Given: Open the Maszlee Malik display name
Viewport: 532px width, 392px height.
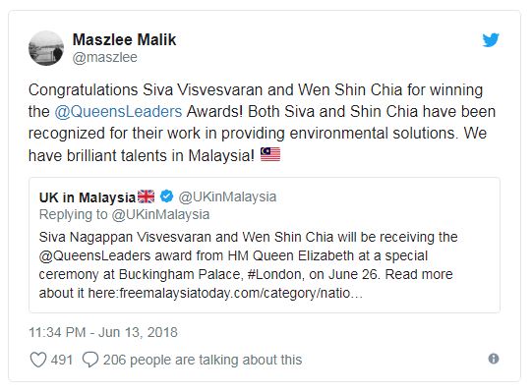Looking at the screenshot, I should (124, 39).
